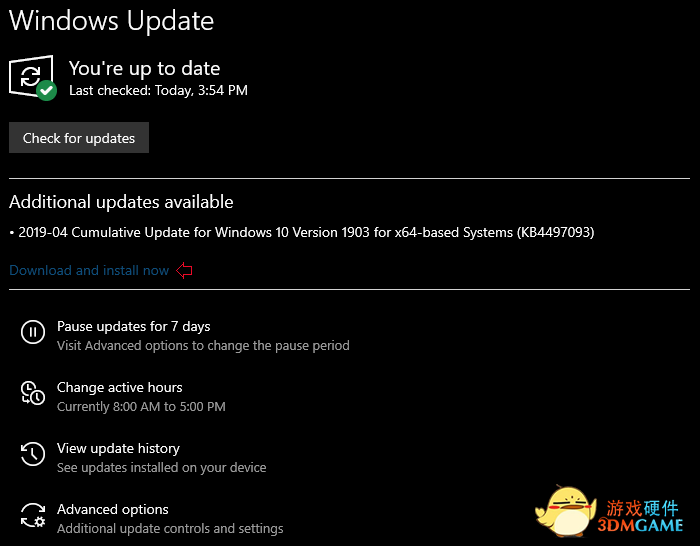This screenshot has width=700, height=546.
Task: Click the "You're up to date" status text
Action: 144,68
